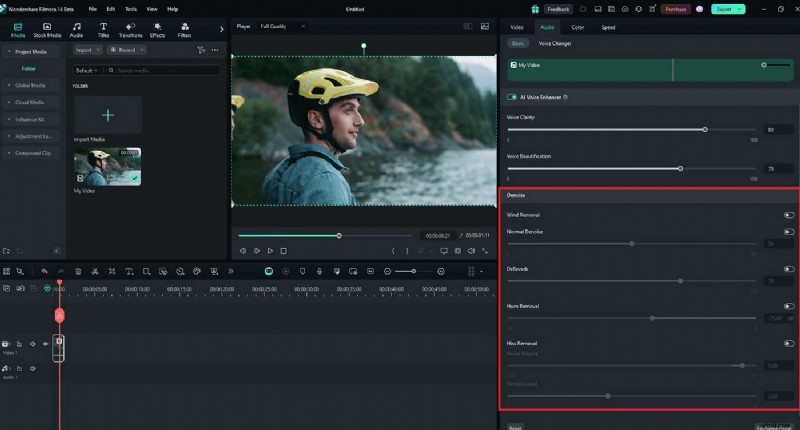
Task: Open the Tools menu
Action: (130, 8)
